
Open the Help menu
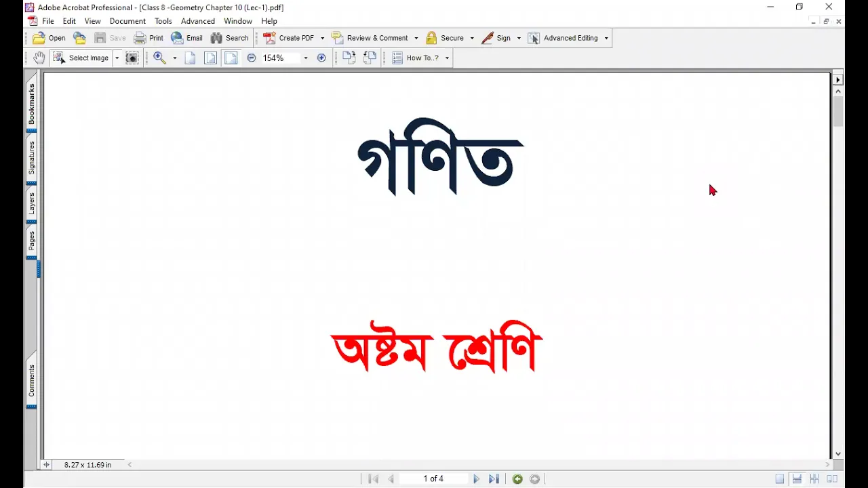pyautogui.click(x=269, y=21)
